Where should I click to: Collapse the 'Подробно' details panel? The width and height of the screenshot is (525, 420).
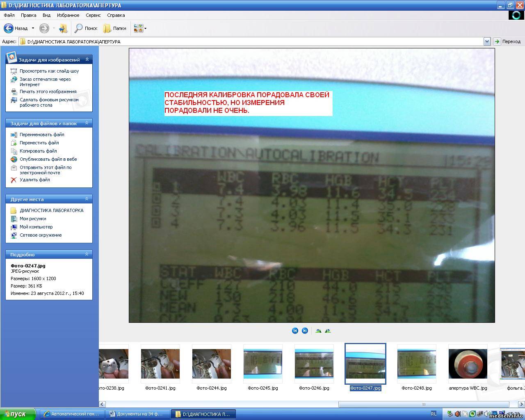pos(87,254)
